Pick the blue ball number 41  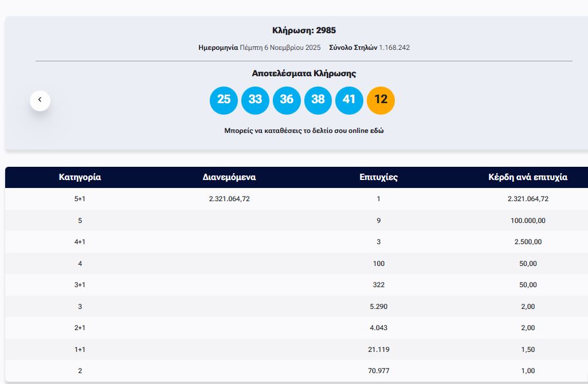pos(349,100)
